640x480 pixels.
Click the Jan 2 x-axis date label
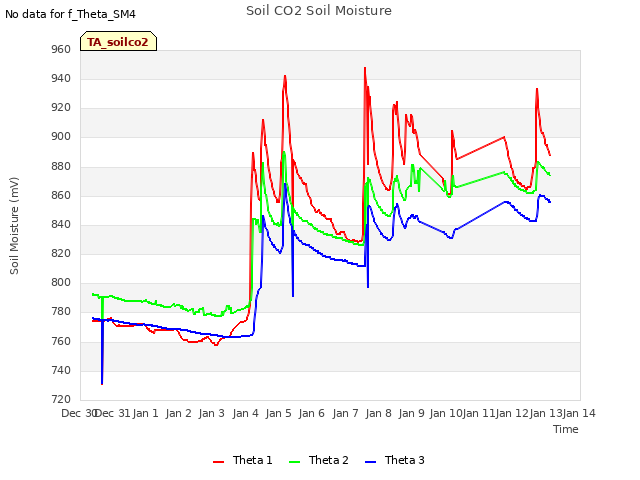178,413
